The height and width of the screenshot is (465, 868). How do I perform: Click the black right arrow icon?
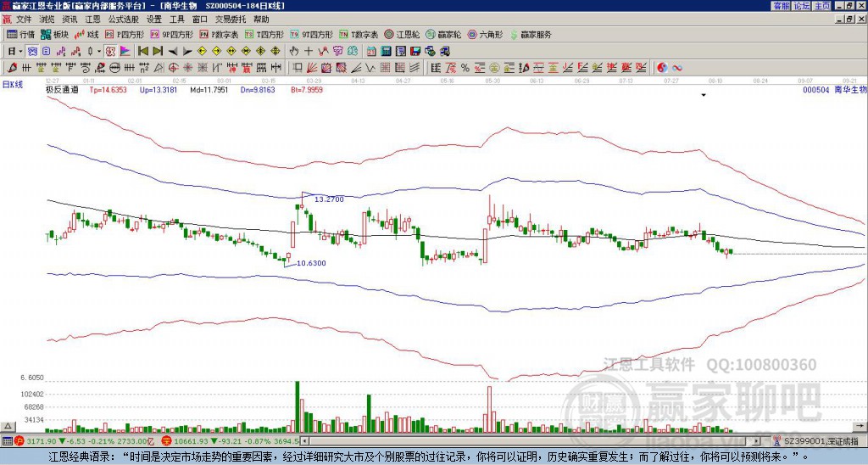pos(187,51)
